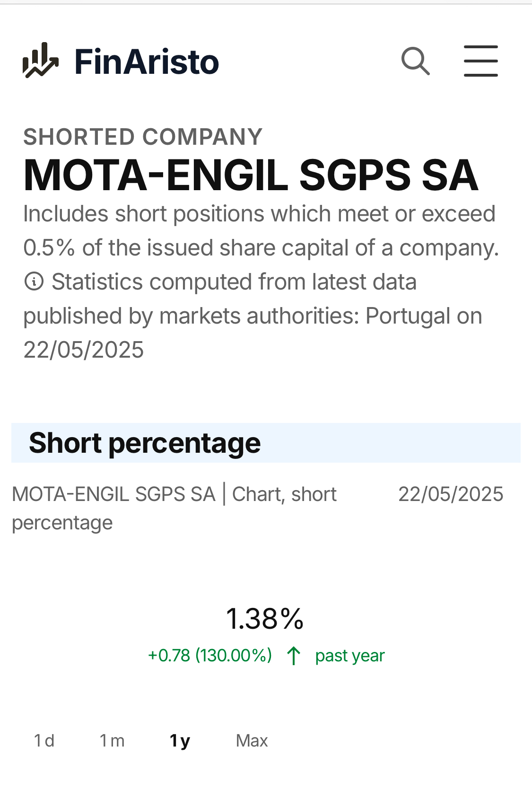Screen dimensions: 532x791
Task: Select the 1m chart range
Action: pyautogui.click(x=112, y=740)
